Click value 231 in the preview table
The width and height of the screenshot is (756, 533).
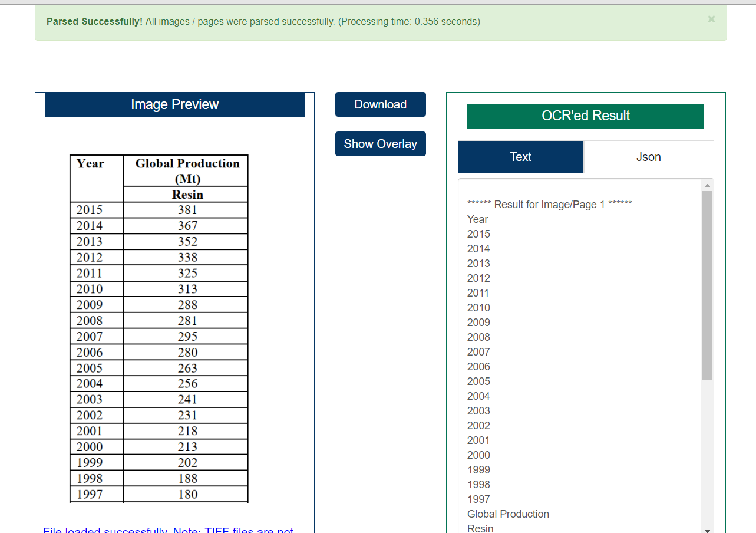(187, 416)
